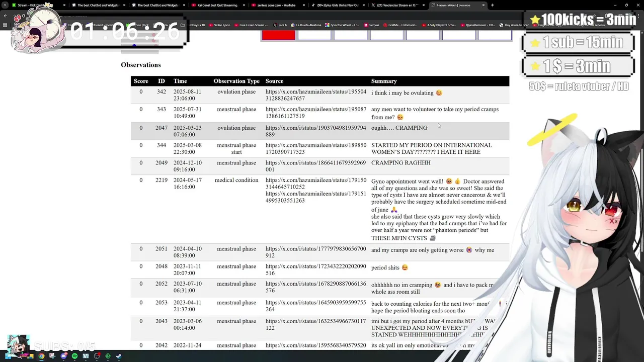Open the source link for ID 2049
Image resolution: width=644 pixels, height=362 pixels.
(x=316, y=166)
